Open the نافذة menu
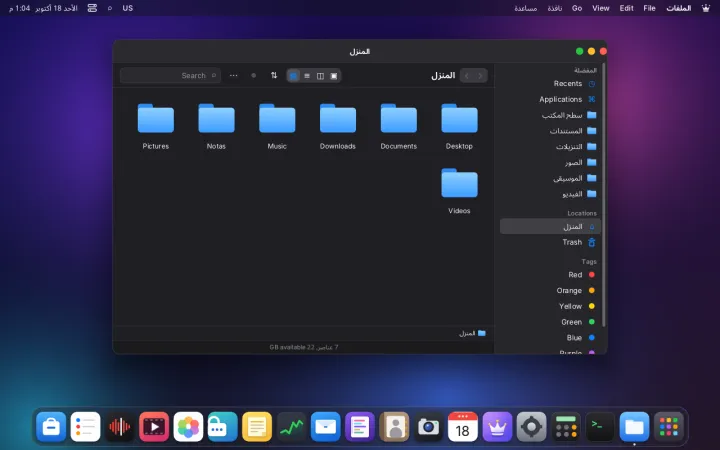The width and height of the screenshot is (720, 450). coord(555,8)
